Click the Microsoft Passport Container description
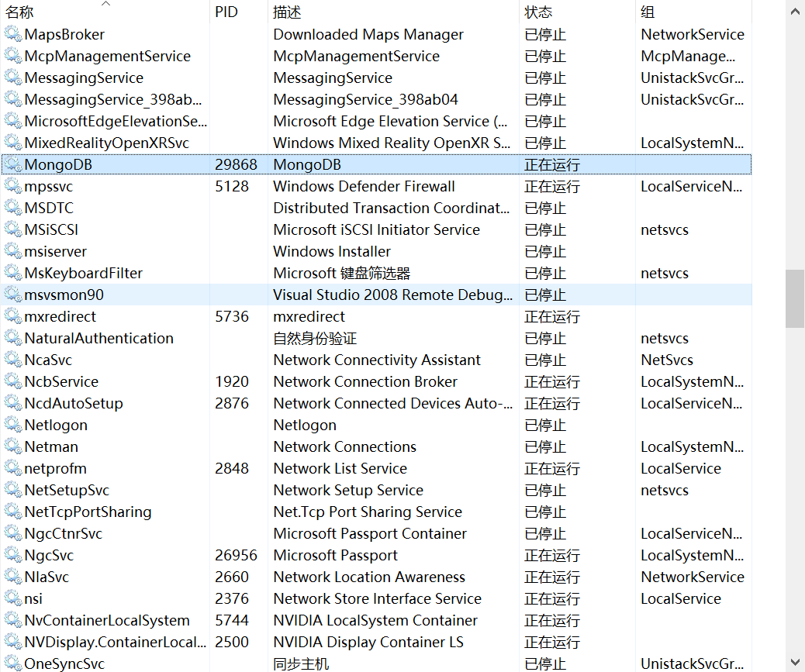 (370, 533)
